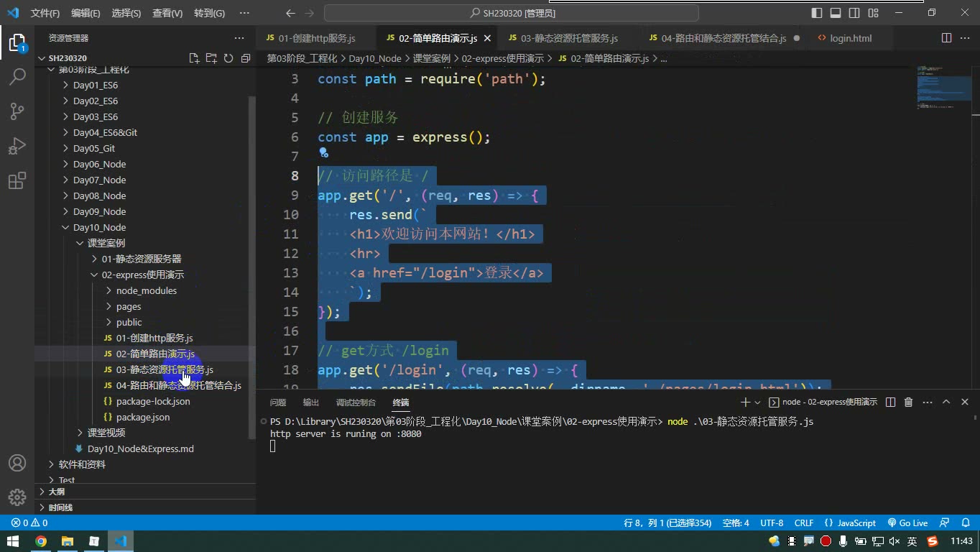Collapse all folders in explorer
The image size is (980, 552).
click(246, 58)
